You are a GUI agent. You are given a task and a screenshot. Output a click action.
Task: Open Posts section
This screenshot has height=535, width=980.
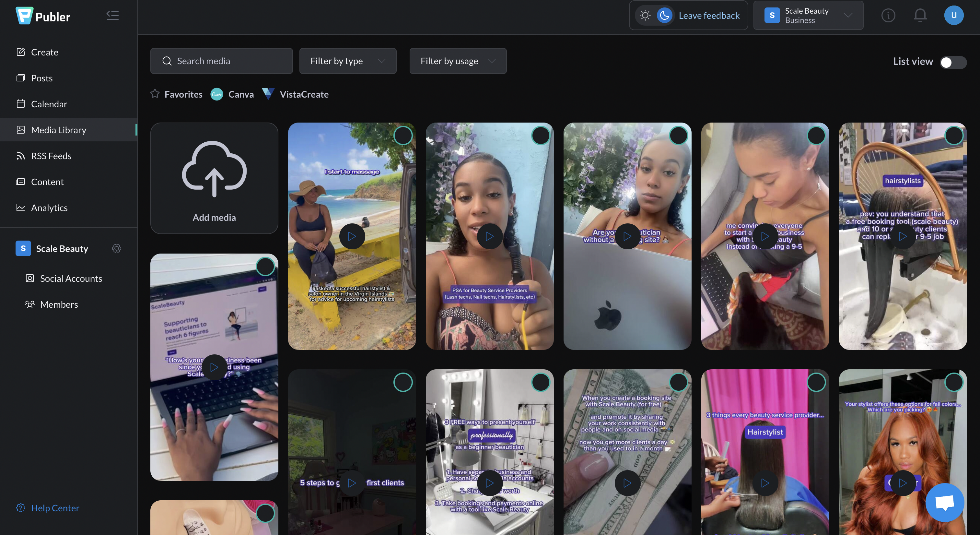click(x=41, y=78)
